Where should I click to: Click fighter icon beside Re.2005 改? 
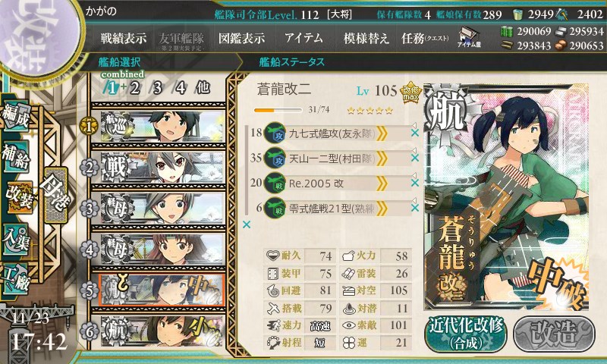(x=275, y=183)
